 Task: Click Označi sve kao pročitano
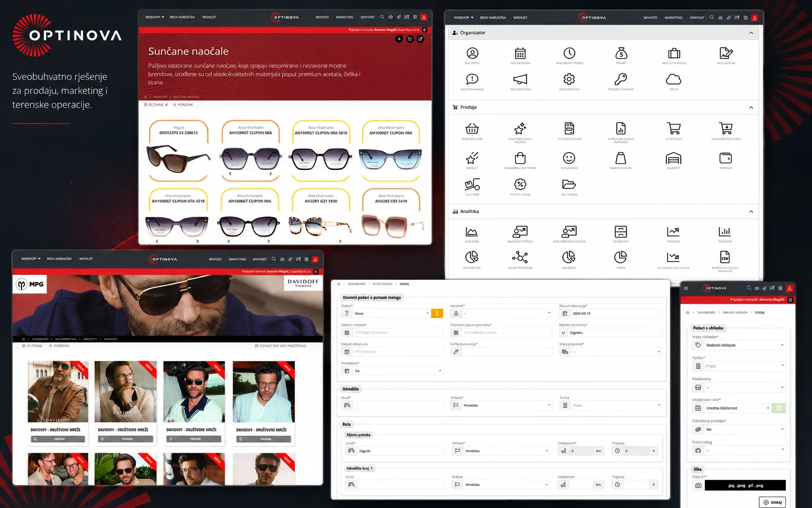click(x=281, y=346)
